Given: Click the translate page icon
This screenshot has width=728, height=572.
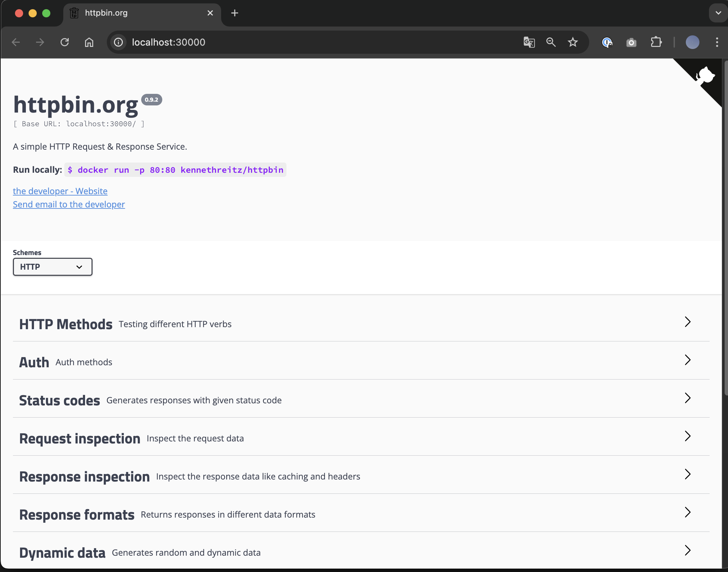Looking at the screenshot, I should tap(529, 42).
